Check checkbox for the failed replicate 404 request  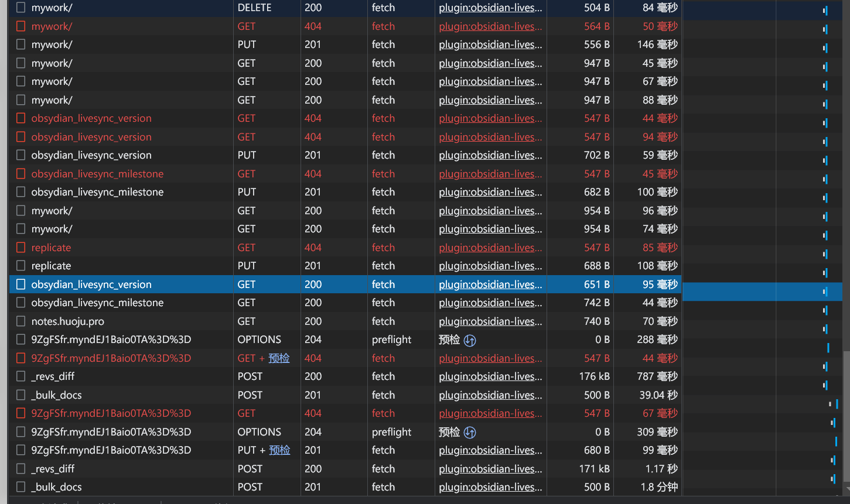(21, 247)
